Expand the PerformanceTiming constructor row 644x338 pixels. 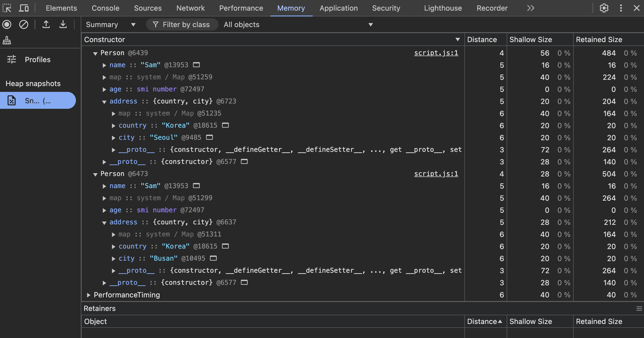click(88, 295)
